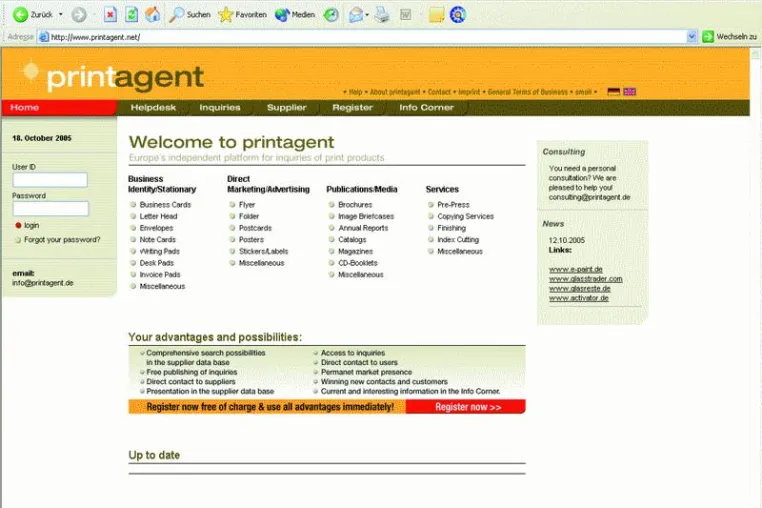
Task: Click the User ID input field
Action: coord(50,180)
